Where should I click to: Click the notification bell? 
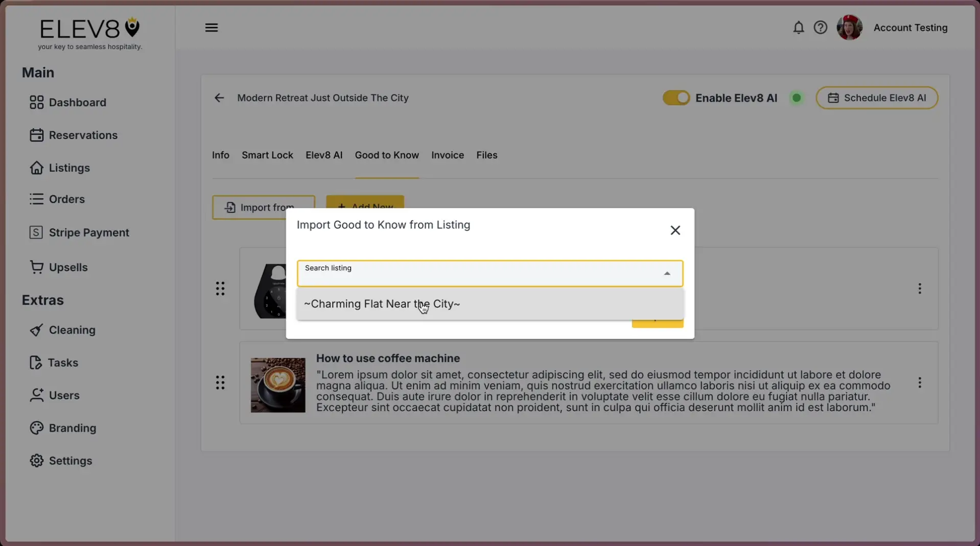pos(798,28)
